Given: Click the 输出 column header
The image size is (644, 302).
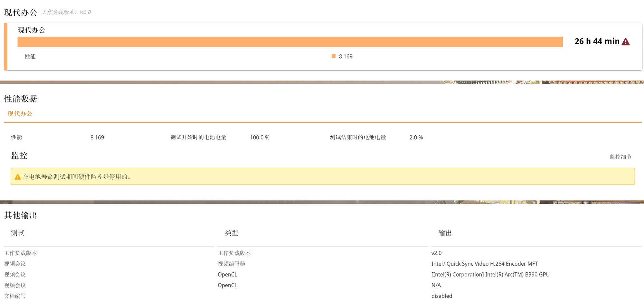Looking at the screenshot, I should pos(445,233).
